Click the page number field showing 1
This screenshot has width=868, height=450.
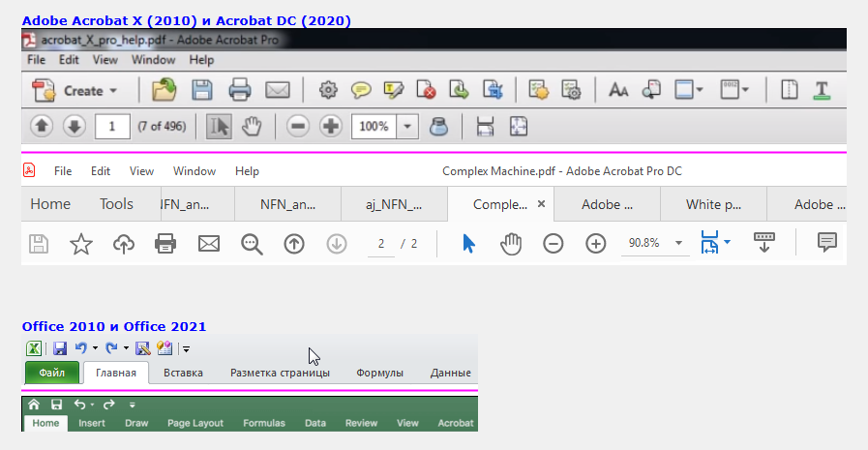(112, 126)
